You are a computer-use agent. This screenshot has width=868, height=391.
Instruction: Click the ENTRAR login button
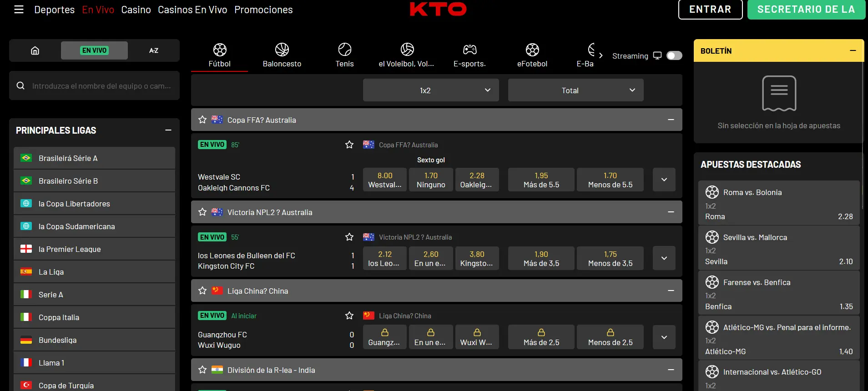point(710,9)
